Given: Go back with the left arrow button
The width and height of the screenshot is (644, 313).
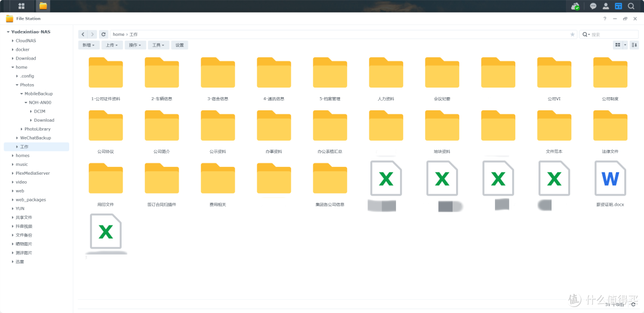Looking at the screenshot, I should 83,35.
